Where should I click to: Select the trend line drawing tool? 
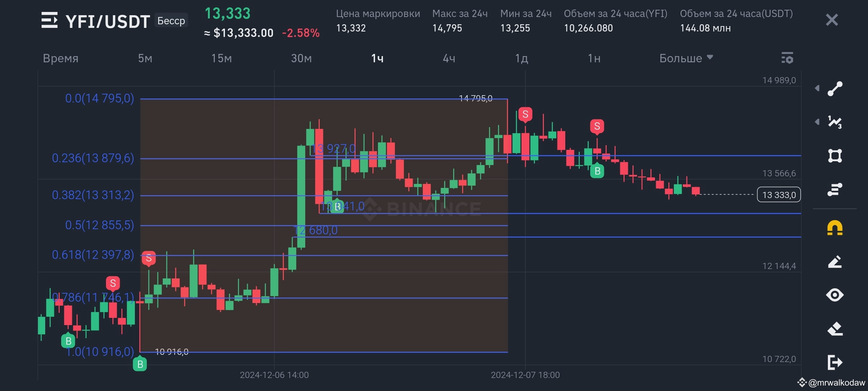click(x=835, y=88)
